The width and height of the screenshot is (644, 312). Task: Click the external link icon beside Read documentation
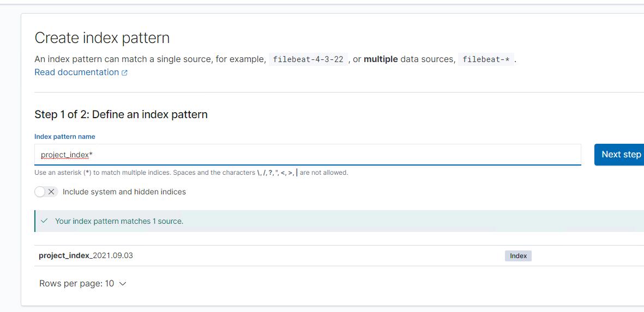tap(125, 73)
